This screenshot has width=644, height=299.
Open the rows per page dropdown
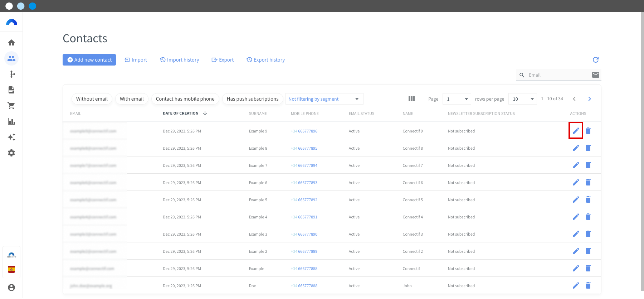click(523, 99)
